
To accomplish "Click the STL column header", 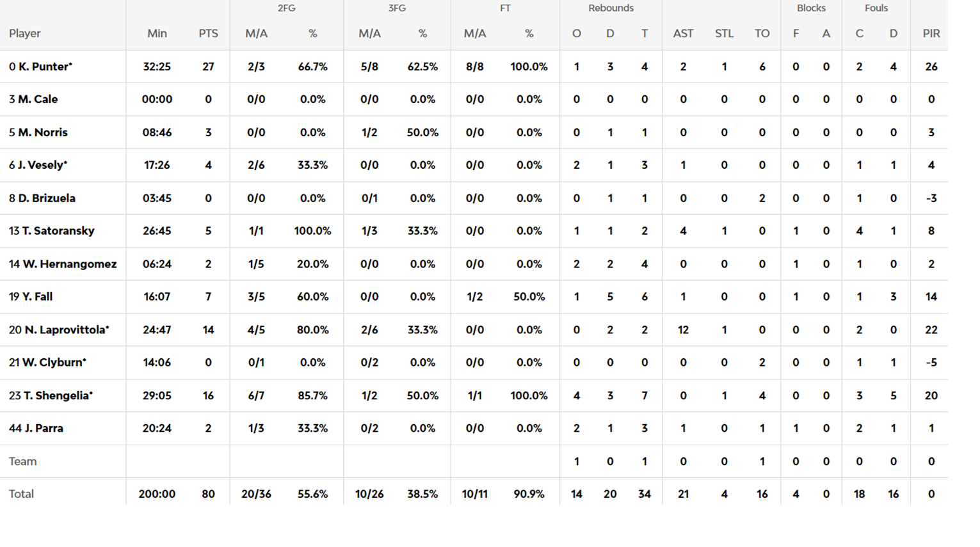I will [724, 33].
